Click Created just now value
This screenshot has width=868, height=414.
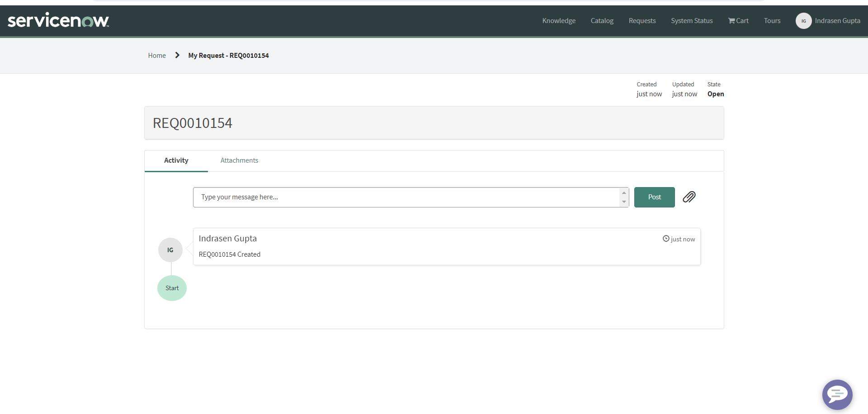point(649,94)
